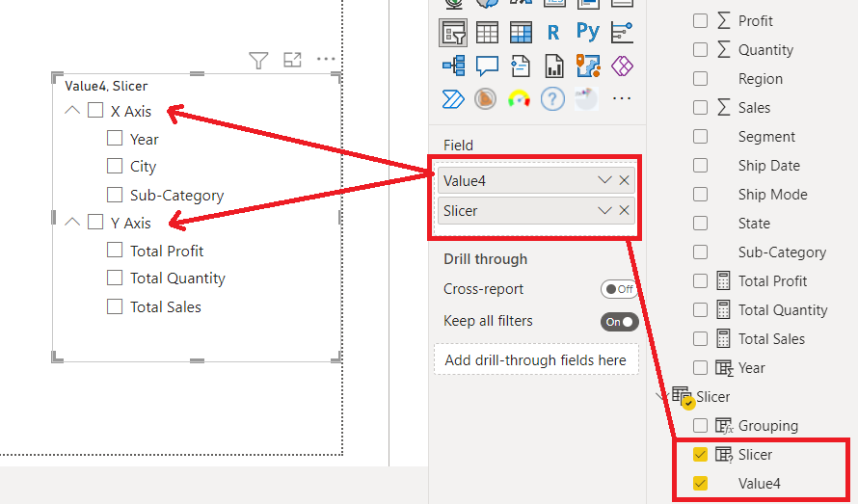Uncheck the Value4 field in Fields list

point(701,483)
